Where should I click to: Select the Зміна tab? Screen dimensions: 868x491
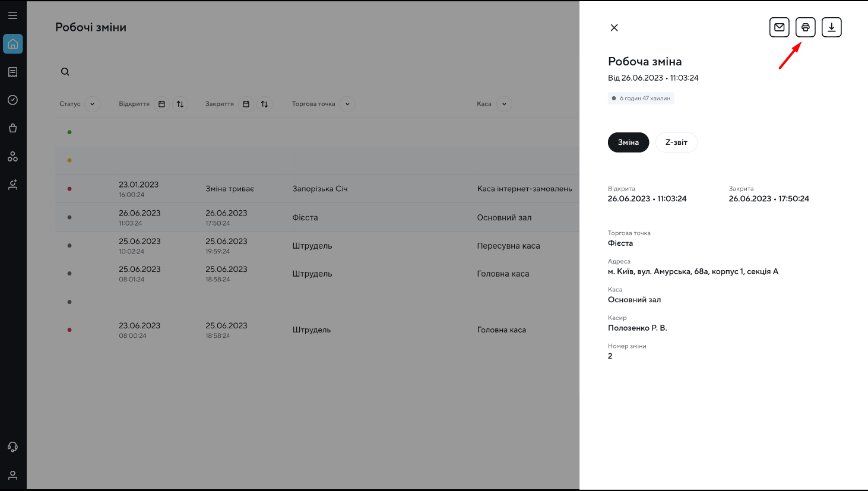pyautogui.click(x=628, y=142)
